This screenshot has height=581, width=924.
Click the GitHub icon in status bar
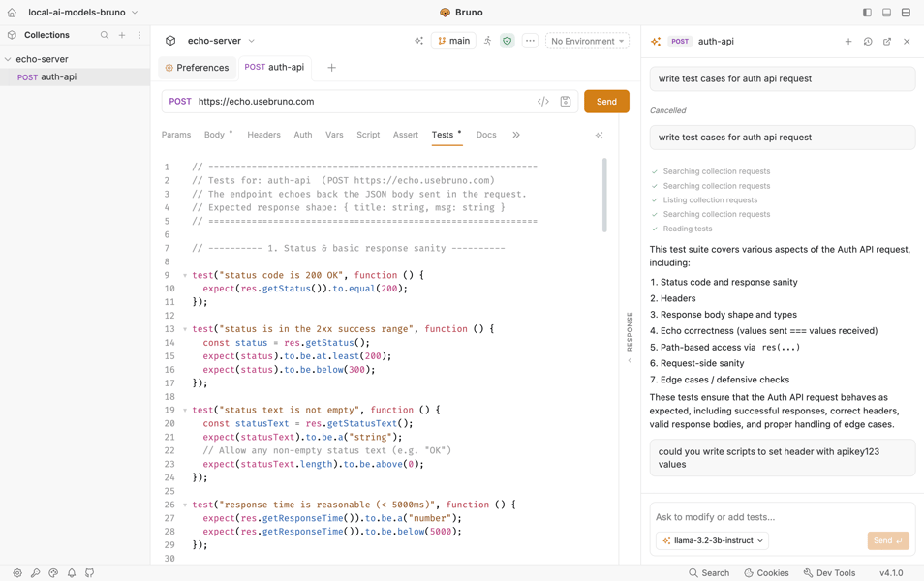point(89,572)
